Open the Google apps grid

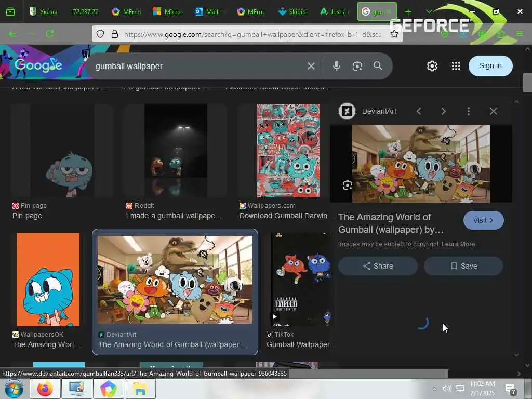click(x=456, y=66)
